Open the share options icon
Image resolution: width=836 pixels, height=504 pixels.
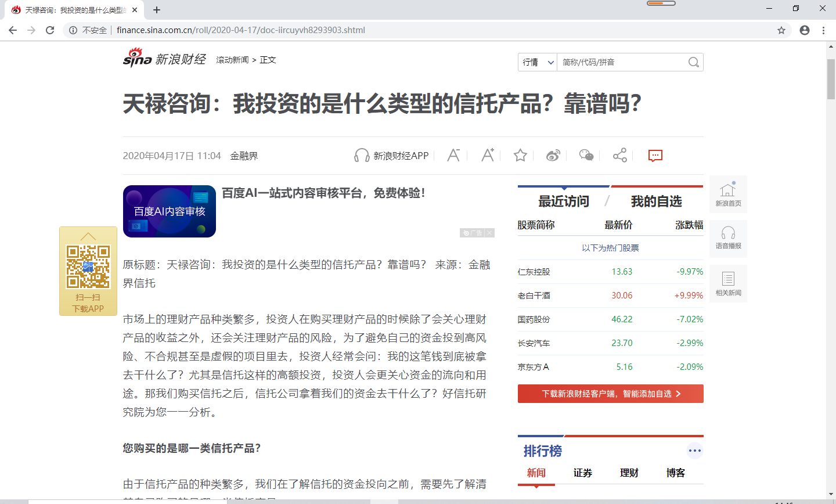620,155
